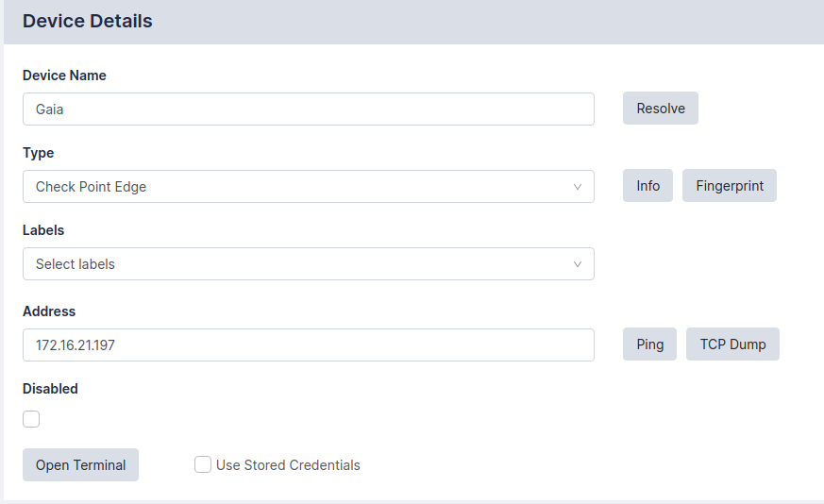Click the Labels field label
The width and height of the screenshot is (824, 504).
tap(43, 230)
